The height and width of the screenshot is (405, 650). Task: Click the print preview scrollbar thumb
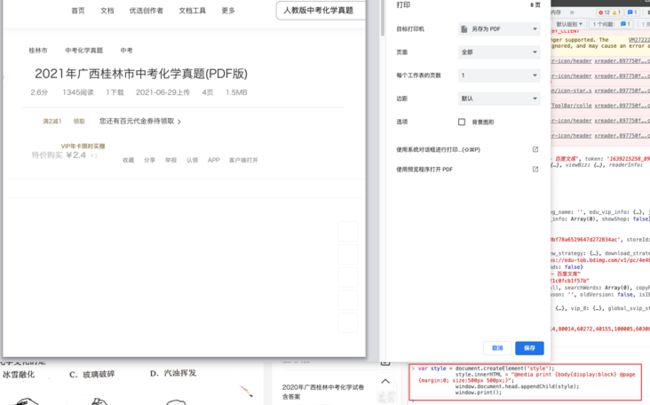click(x=382, y=19)
